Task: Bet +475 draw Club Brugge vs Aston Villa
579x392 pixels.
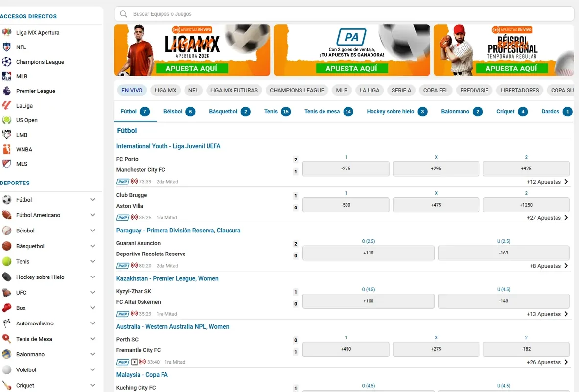Action: (x=436, y=205)
